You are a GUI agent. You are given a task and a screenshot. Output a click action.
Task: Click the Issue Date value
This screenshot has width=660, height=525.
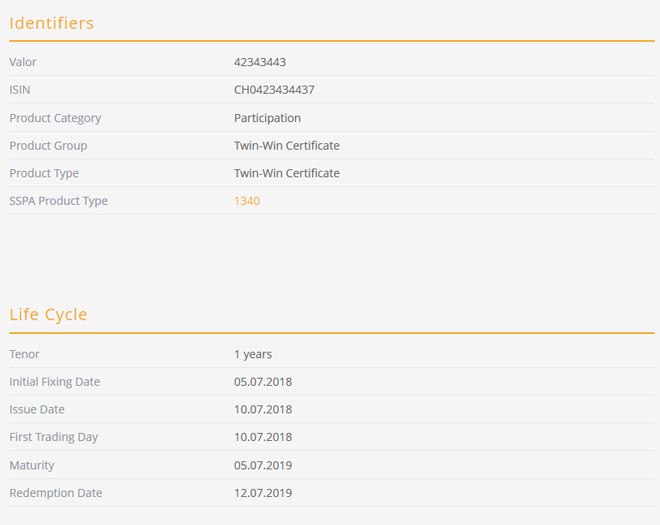pos(263,410)
